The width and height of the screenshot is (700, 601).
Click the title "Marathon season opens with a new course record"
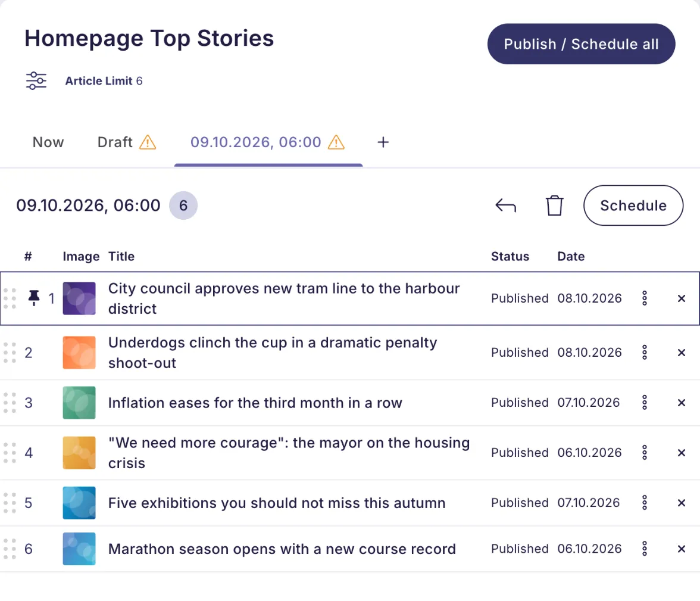click(x=282, y=549)
